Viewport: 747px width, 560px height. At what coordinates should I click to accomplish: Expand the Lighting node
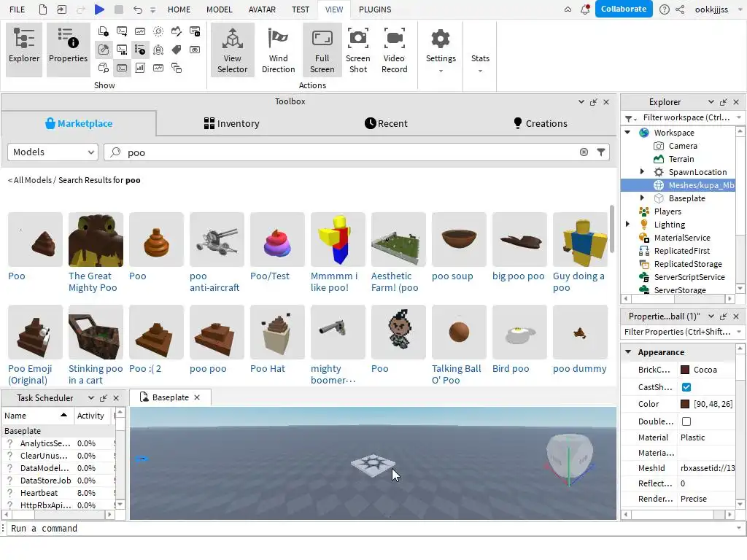click(x=627, y=224)
